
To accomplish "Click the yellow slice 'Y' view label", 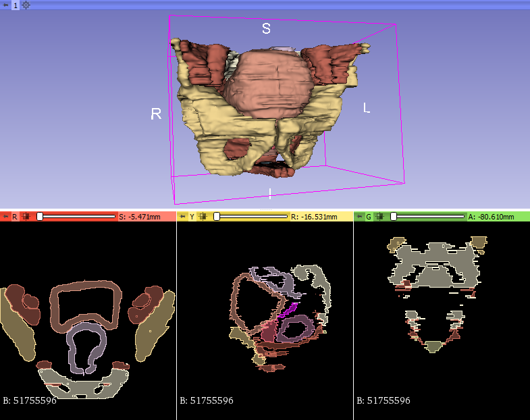I will [192, 217].
